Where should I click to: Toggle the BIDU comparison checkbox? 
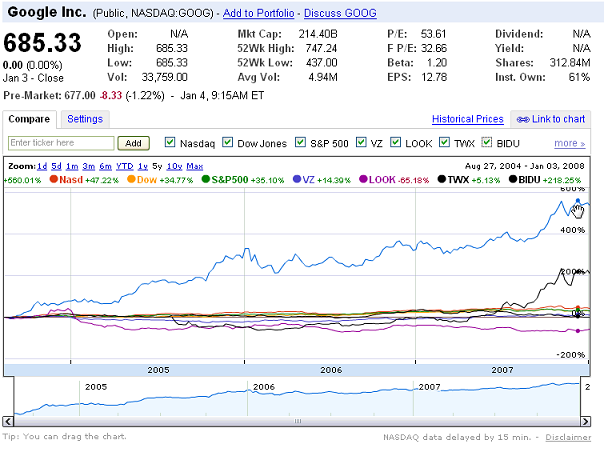coord(487,142)
